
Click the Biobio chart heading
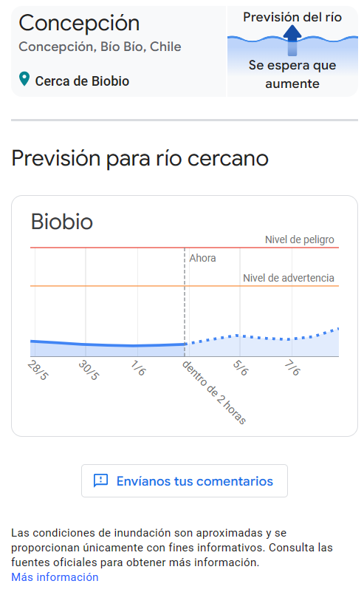click(62, 221)
